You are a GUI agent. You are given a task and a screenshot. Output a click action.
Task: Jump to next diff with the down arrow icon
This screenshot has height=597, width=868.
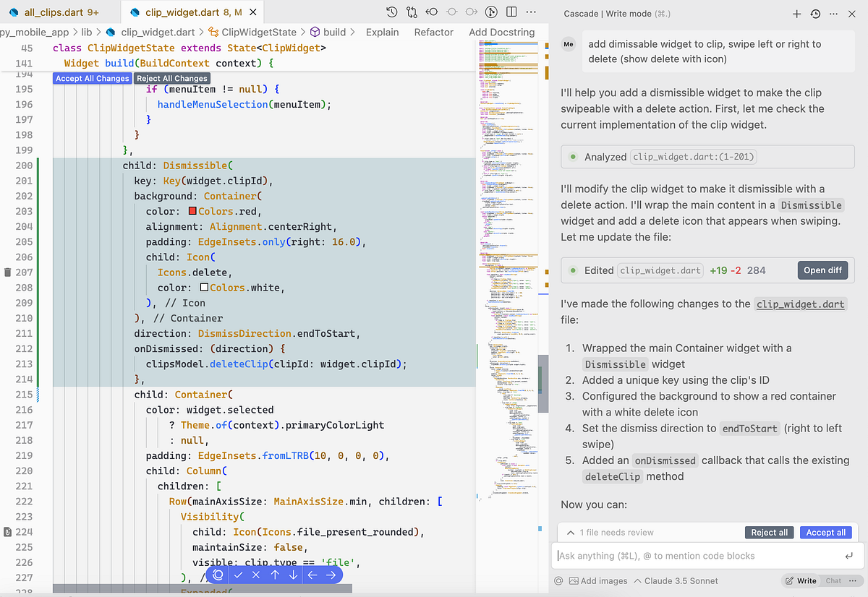pos(293,575)
